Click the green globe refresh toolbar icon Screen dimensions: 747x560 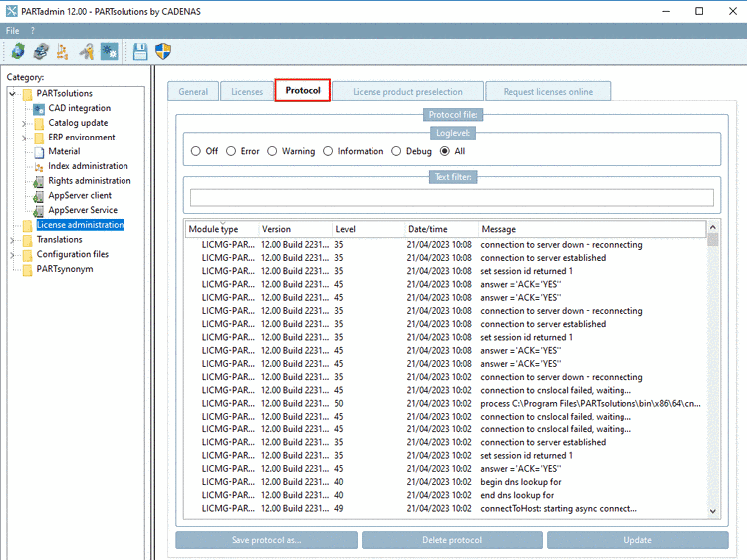(x=18, y=51)
